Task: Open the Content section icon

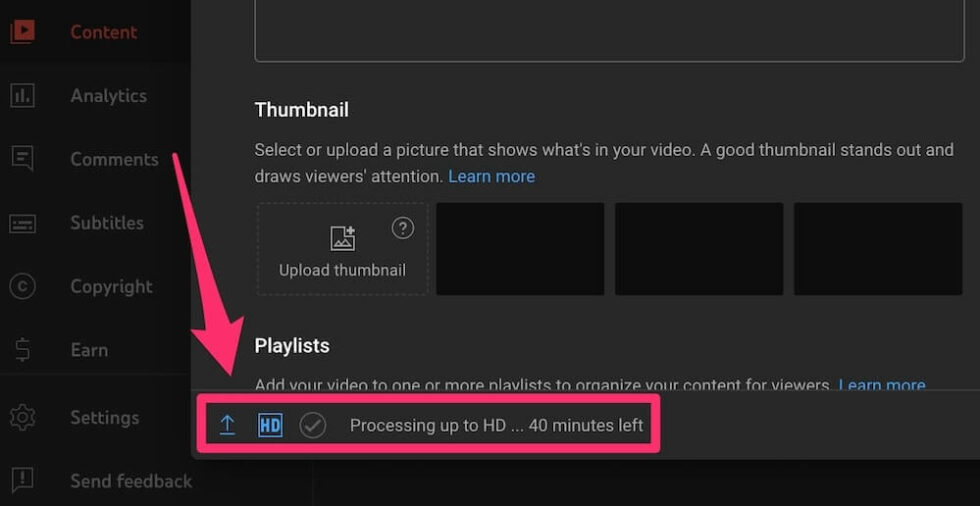Action: [22, 32]
